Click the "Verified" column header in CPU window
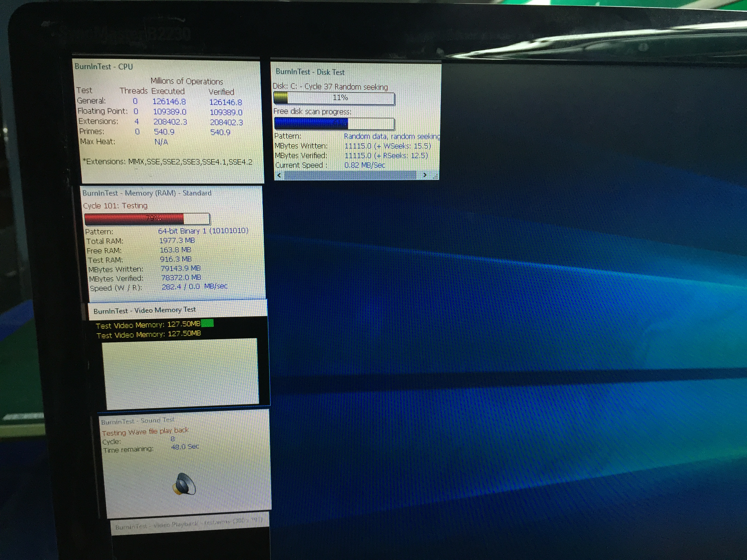Screen dimensions: 747x560 tap(221, 92)
